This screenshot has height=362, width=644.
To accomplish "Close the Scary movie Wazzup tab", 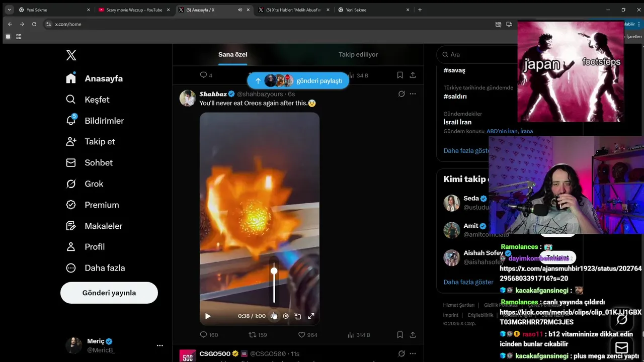I will pos(169,10).
